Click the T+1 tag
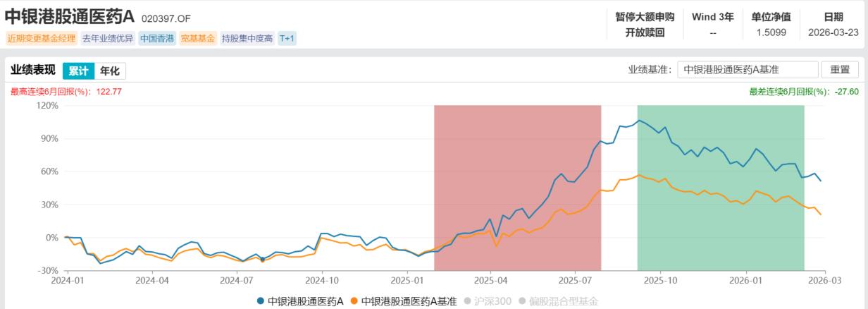Screen dimensions: 868x309 coord(287,38)
